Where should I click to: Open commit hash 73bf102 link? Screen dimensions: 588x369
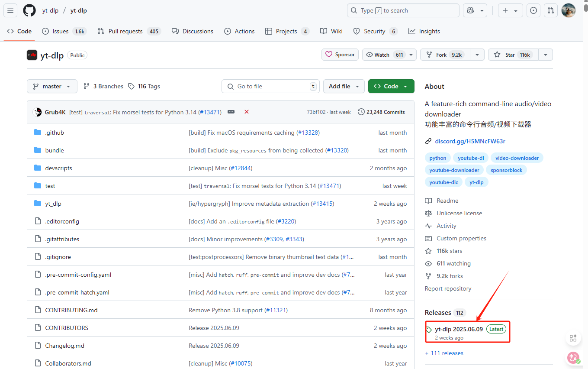[x=316, y=112]
